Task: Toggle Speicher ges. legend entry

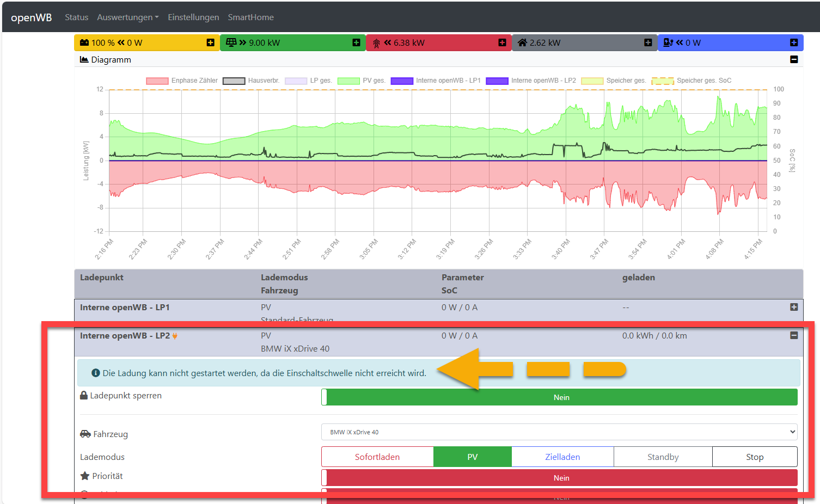Action: (614, 81)
